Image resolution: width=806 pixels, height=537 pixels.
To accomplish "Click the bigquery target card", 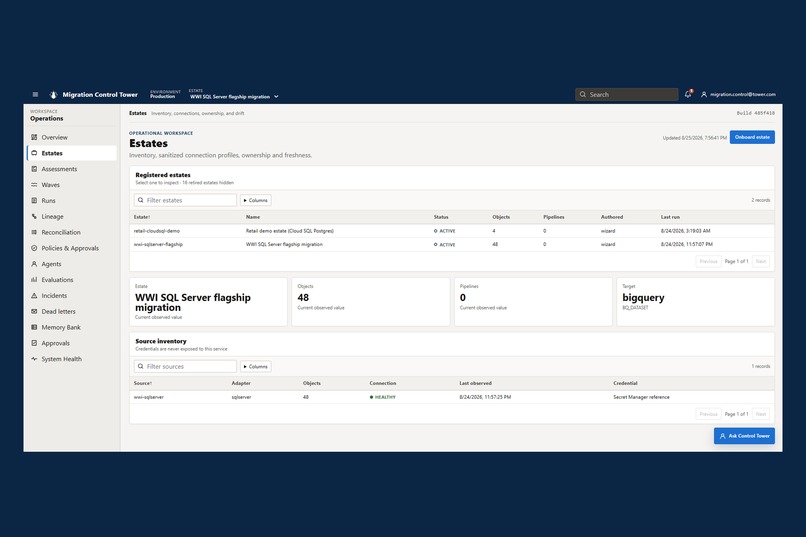I will coord(695,302).
